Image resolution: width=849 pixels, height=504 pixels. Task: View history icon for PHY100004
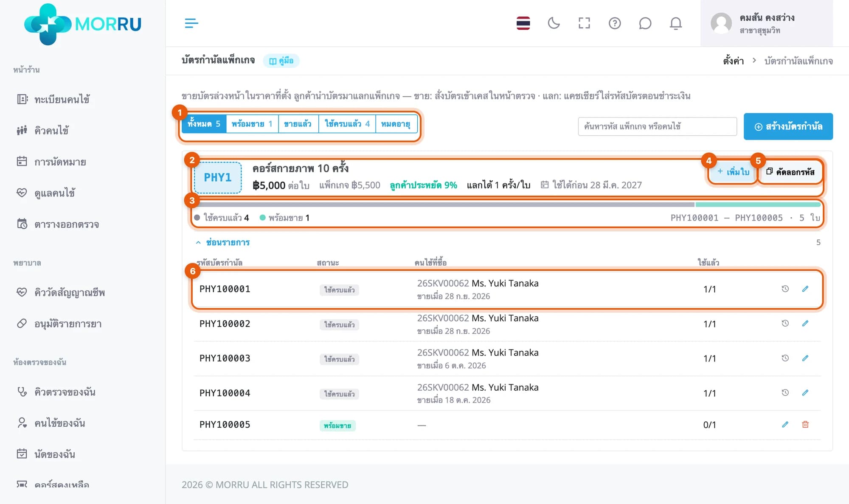click(785, 392)
